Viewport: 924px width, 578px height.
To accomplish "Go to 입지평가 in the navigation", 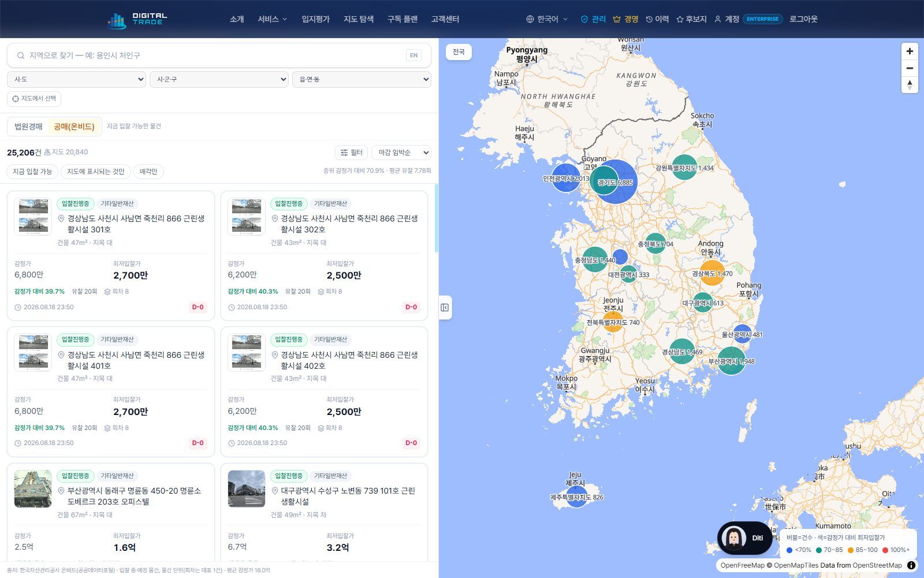I will point(315,19).
